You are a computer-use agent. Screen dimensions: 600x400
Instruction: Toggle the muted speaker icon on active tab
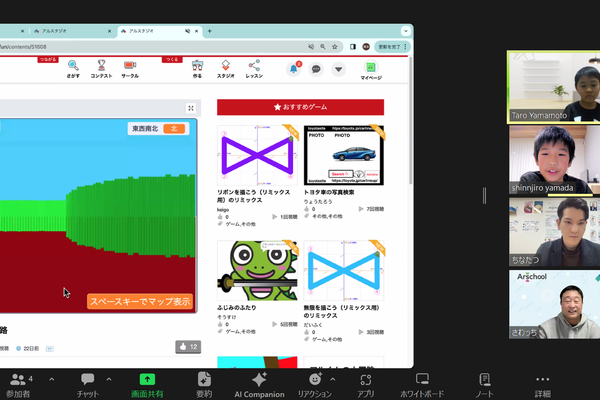[188, 31]
